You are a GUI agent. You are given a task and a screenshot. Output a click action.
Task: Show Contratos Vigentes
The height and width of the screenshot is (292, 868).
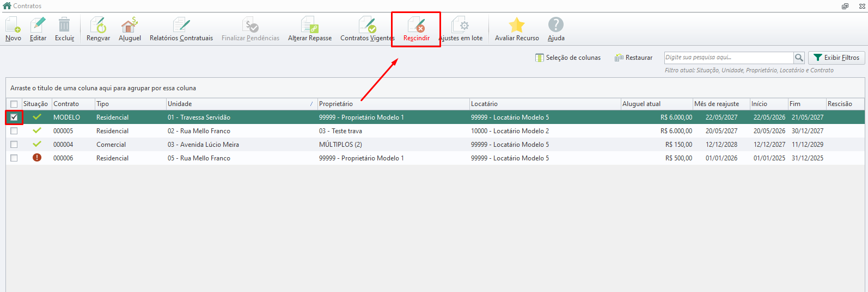click(x=368, y=29)
